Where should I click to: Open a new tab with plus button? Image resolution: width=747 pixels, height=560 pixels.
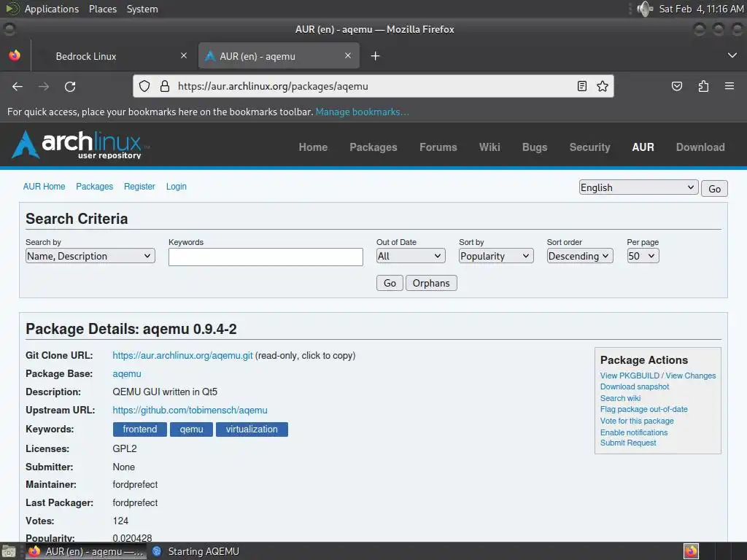[x=376, y=56]
